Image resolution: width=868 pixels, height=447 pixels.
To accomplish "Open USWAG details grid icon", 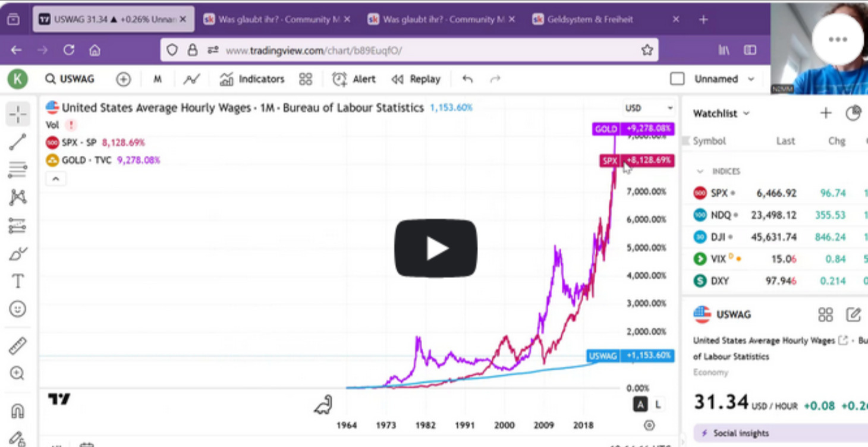I will [825, 314].
